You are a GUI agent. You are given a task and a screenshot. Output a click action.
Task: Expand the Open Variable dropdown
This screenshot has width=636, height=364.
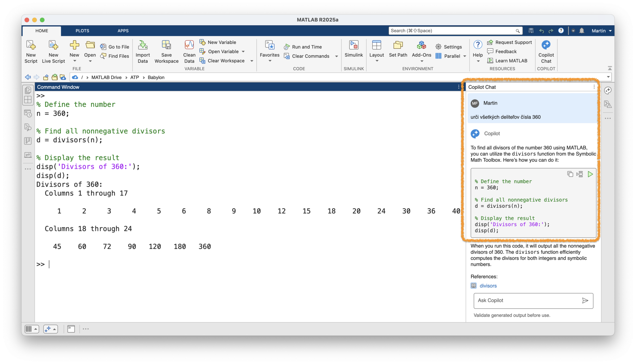pyautogui.click(x=243, y=52)
